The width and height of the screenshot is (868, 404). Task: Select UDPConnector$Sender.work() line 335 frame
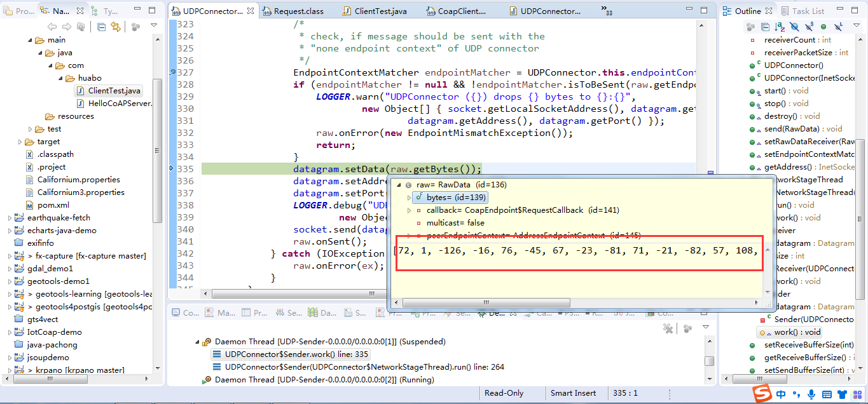[291, 354]
